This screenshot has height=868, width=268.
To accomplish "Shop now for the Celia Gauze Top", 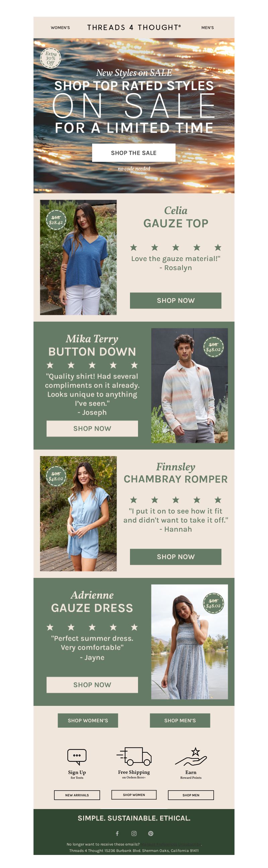I will click(x=176, y=300).
